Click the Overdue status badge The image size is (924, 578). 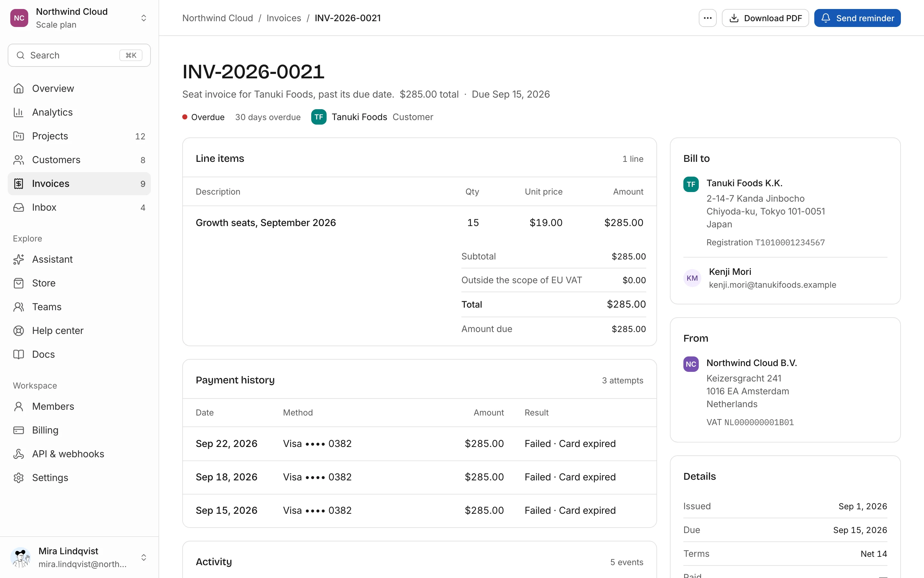point(203,117)
